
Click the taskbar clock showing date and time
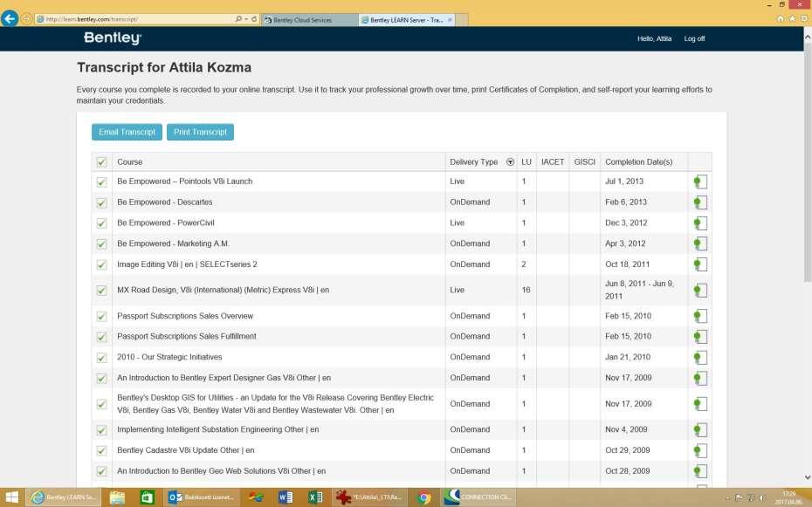[x=788, y=497]
